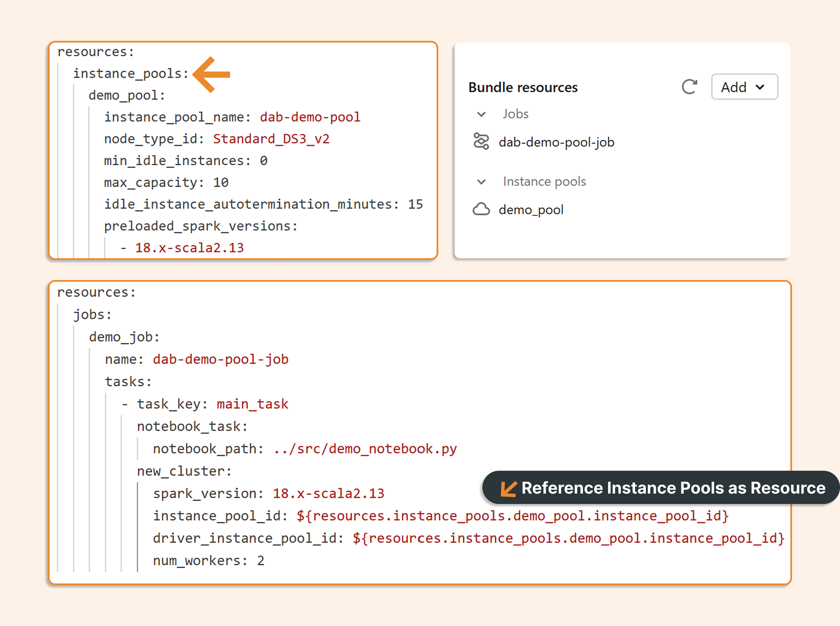The height and width of the screenshot is (626, 840).
Task: Click the num_workers: 2 line
Action: (x=208, y=561)
